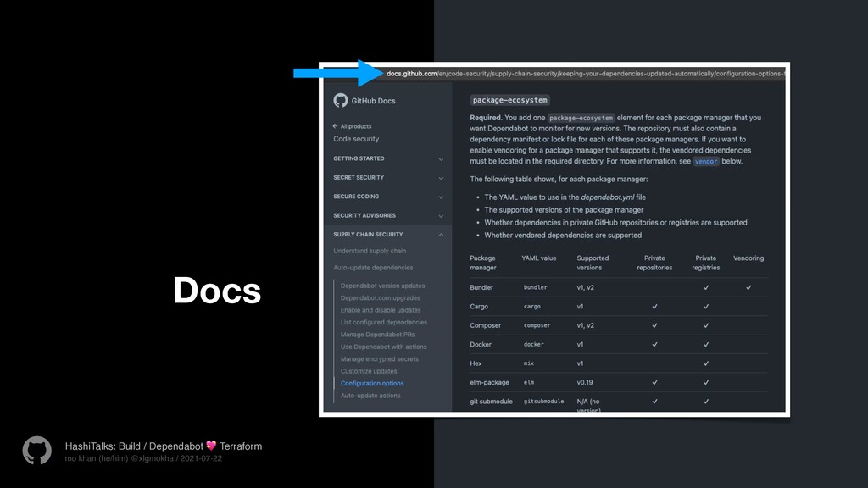Click the Docker table row name
Viewport: 868px width, 488px height.
(481, 344)
